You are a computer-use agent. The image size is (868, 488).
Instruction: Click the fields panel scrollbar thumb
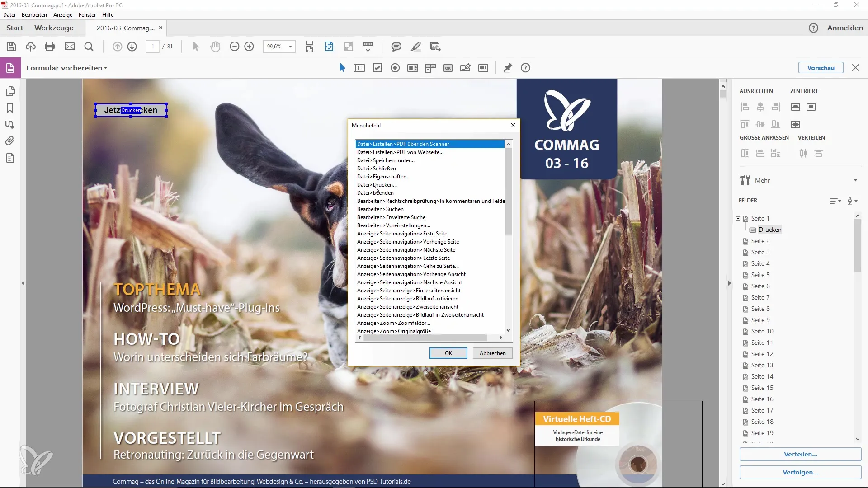tap(858, 246)
